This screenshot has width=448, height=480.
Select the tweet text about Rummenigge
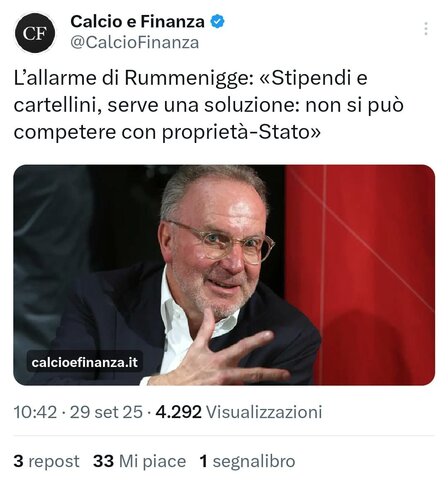click(209, 105)
